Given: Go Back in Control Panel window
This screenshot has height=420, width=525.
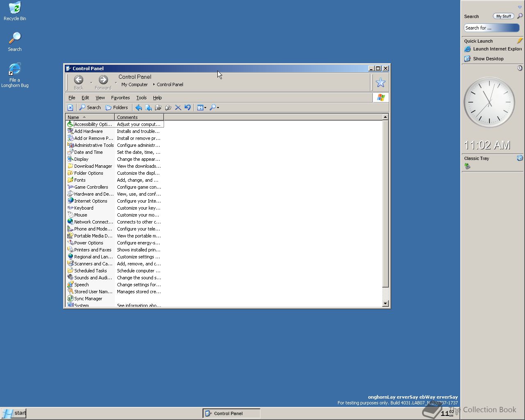Looking at the screenshot, I should click(78, 82).
